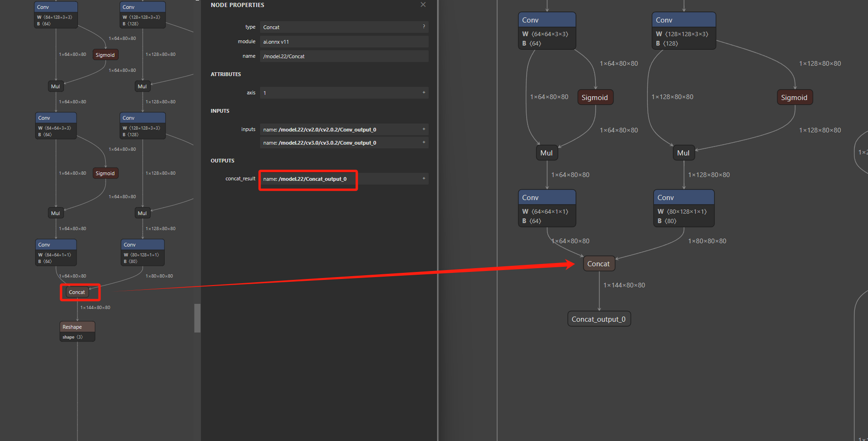Click the 1×80×80×80 edge label in right graph
The width and height of the screenshot is (868, 441).
click(x=707, y=241)
